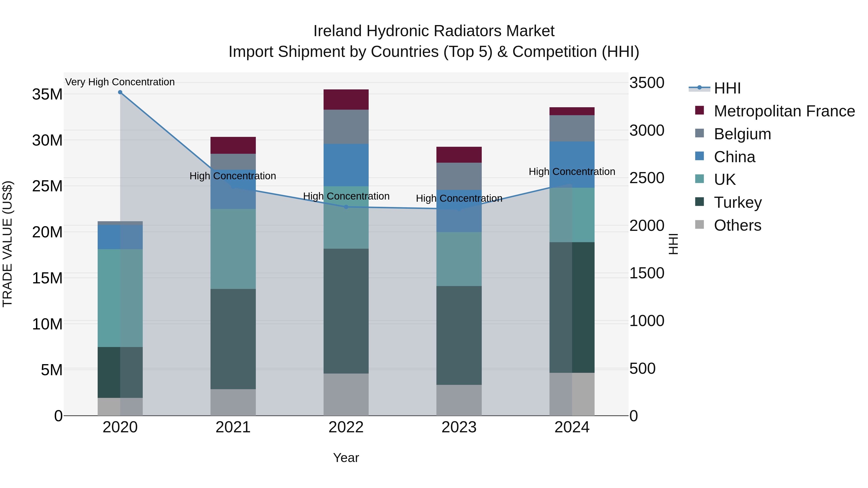
Task: Click the 25M y-axis tick label
Action: [47, 186]
